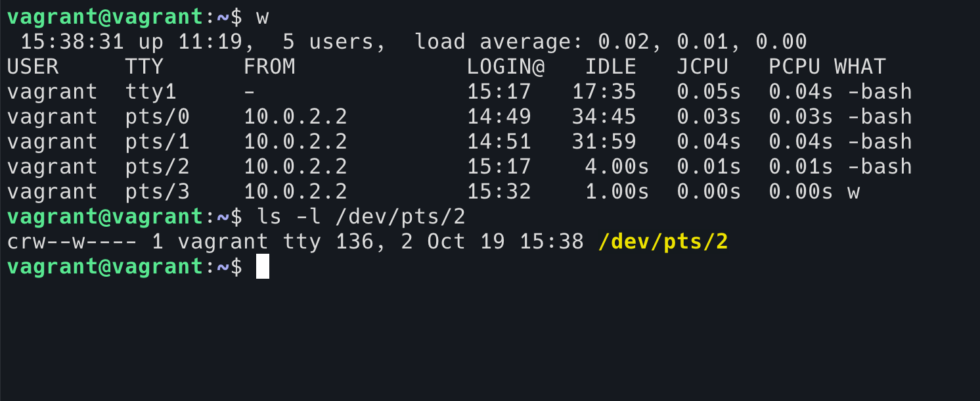Click tty1 in the TTY column
This screenshot has width=980, height=401.
(x=151, y=91)
